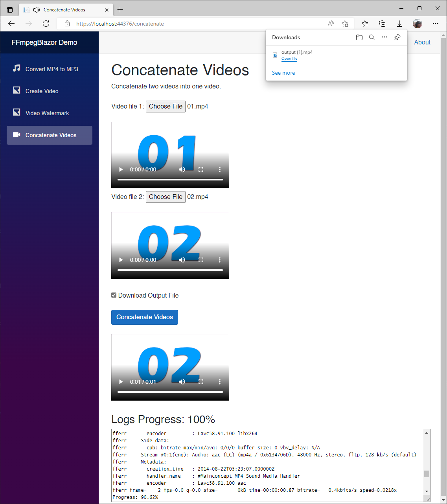The width and height of the screenshot is (447, 504).
Task: Pin the Downloads popup
Action: point(397,37)
